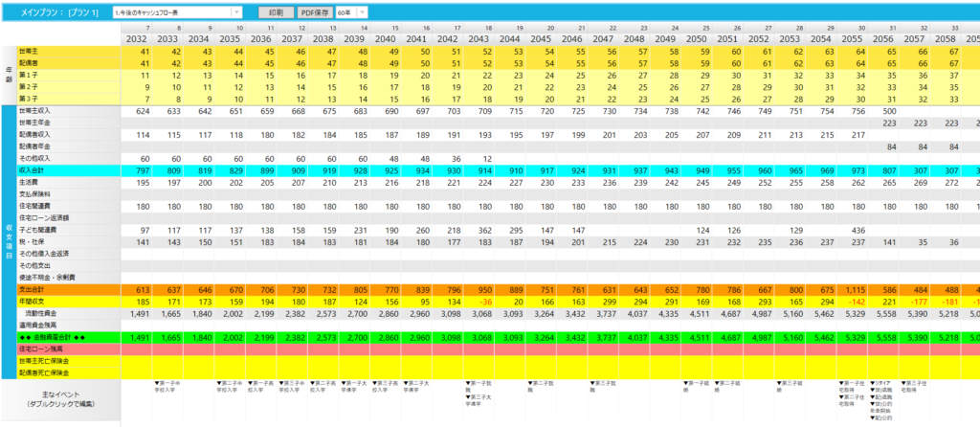Select the orange 支出合計 row label

(x=38, y=289)
